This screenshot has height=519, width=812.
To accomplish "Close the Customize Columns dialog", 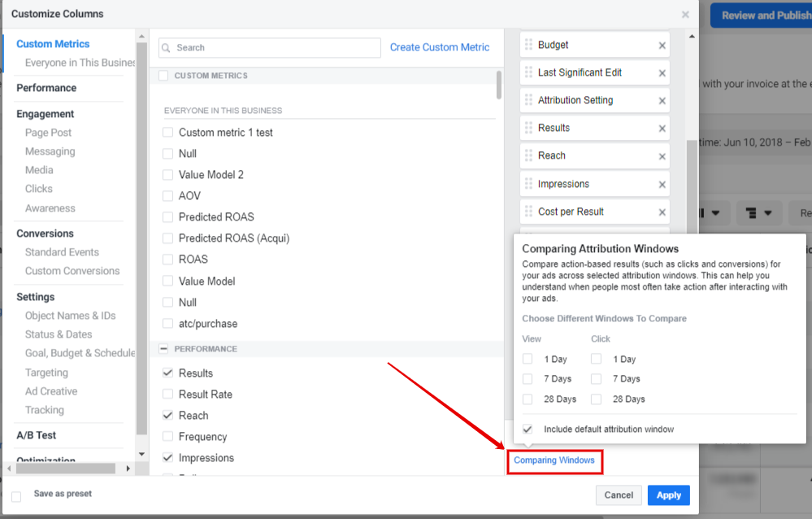I will (x=685, y=15).
